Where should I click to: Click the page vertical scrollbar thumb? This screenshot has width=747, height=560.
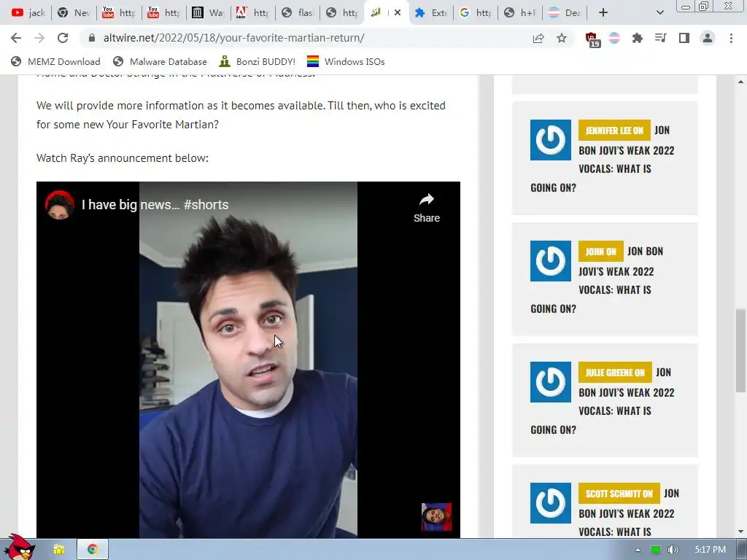tap(740, 351)
